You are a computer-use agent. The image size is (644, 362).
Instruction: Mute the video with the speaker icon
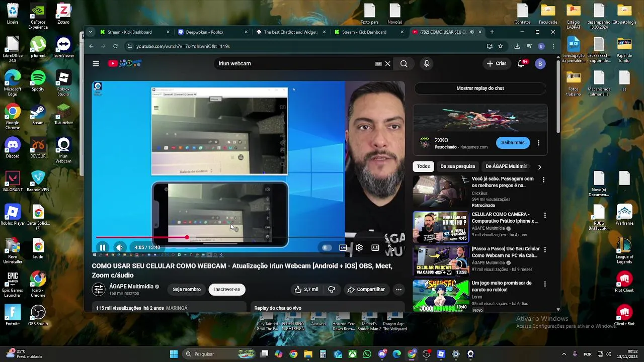(x=119, y=247)
